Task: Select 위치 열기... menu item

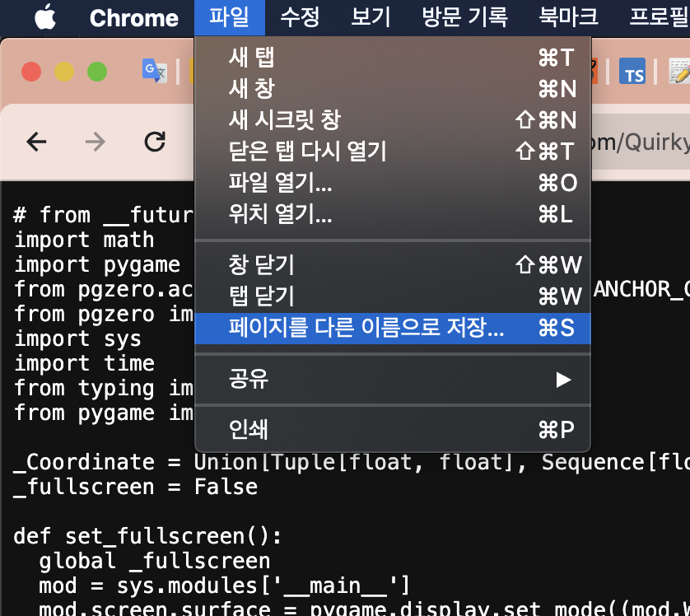Action: 280,215
